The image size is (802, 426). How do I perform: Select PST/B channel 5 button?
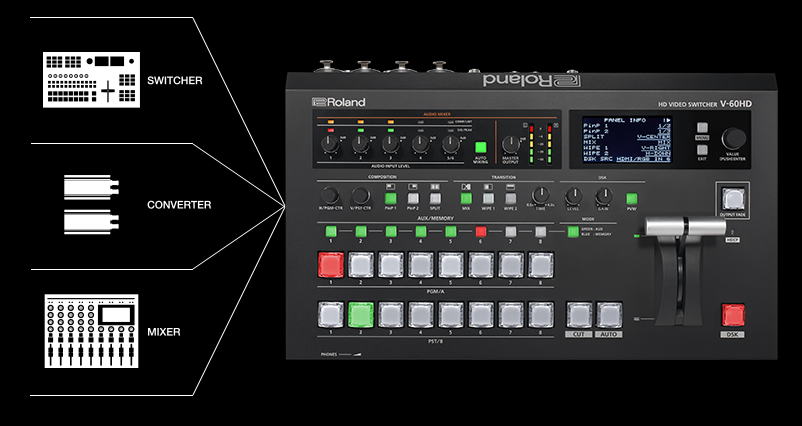click(x=451, y=315)
